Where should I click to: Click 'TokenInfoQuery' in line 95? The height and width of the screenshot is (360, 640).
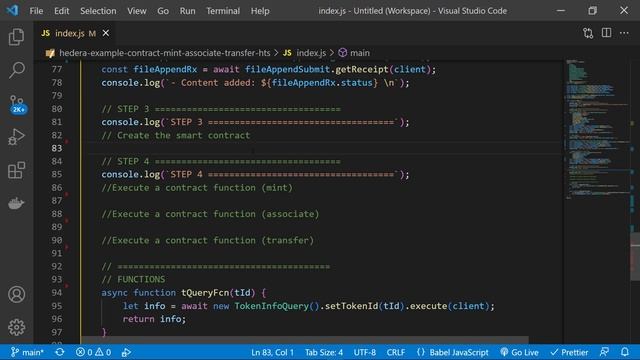[x=271, y=306]
